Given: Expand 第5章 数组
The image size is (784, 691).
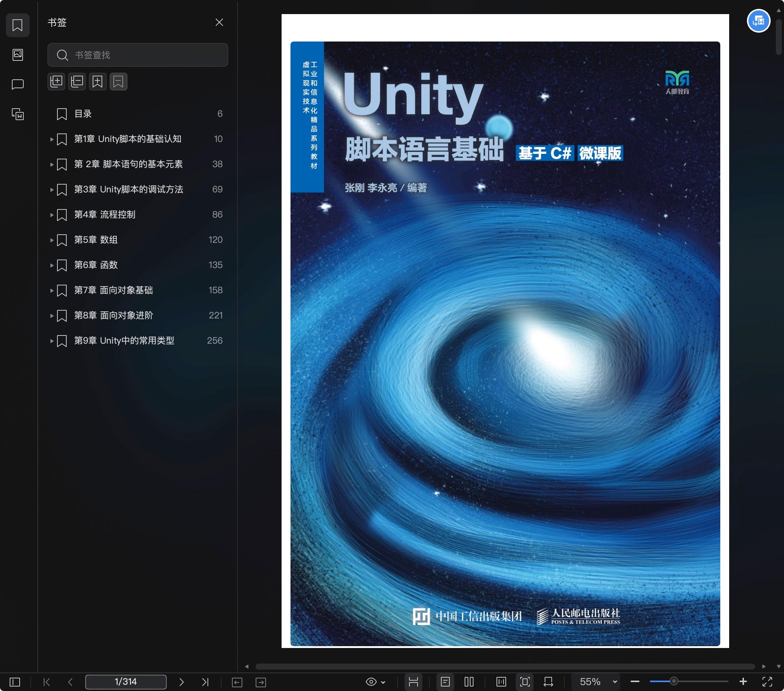Looking at the screenshot, I should 52,240.
